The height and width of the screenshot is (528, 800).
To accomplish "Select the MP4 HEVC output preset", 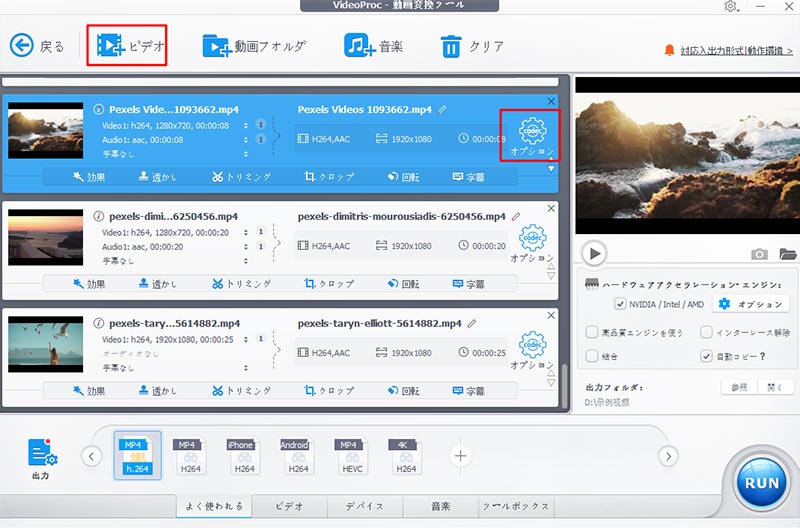I will (351, 455).
